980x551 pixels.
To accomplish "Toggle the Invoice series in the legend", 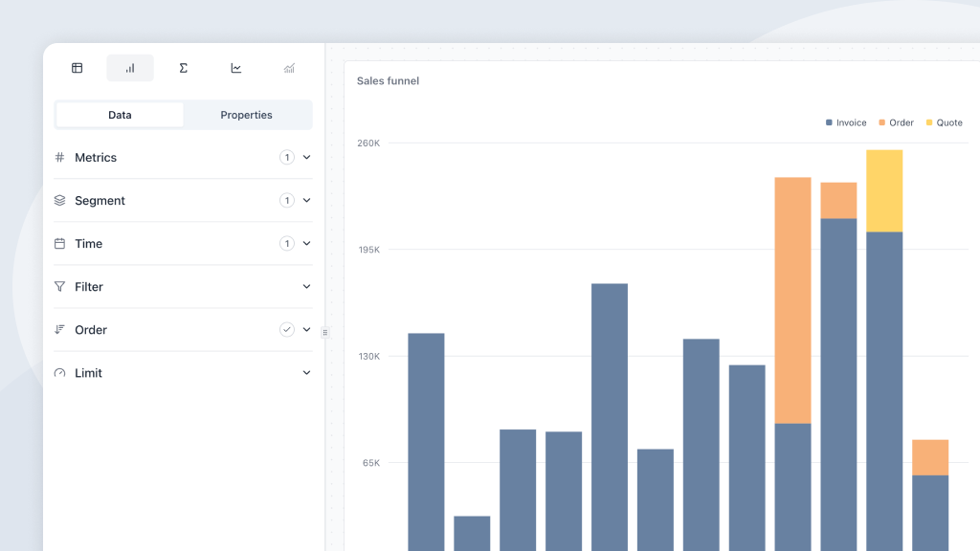I will [846, 122].
